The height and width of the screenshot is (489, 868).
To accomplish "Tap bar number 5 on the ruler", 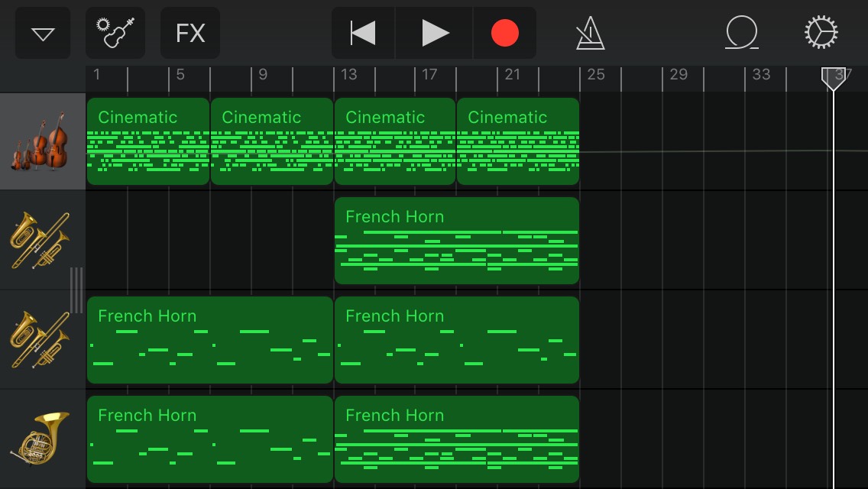I will pyautogui.click(x=180, y=74).
